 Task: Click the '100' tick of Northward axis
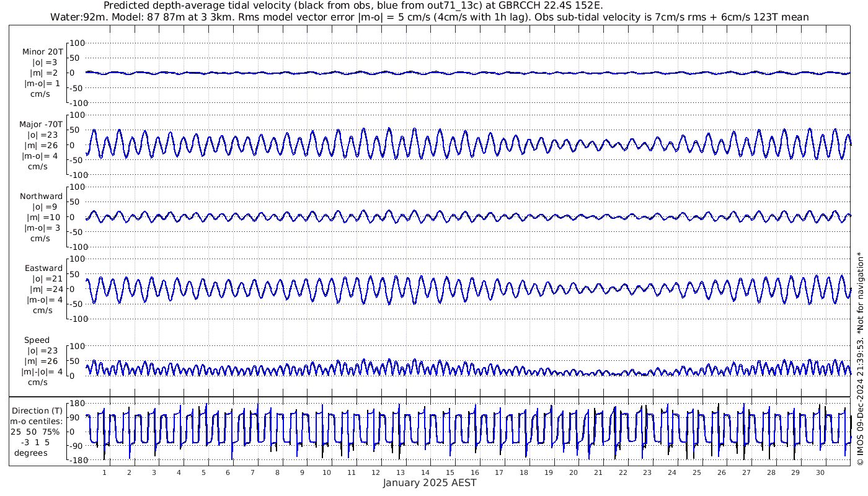77,187
